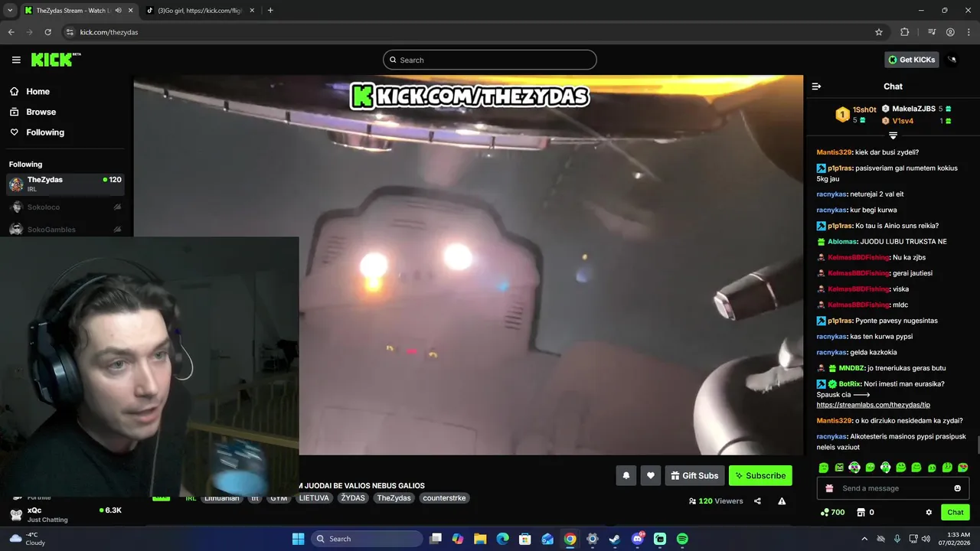Click TheZydas tag chip
The image size is (980, 551).
click(x=394, y=497)
